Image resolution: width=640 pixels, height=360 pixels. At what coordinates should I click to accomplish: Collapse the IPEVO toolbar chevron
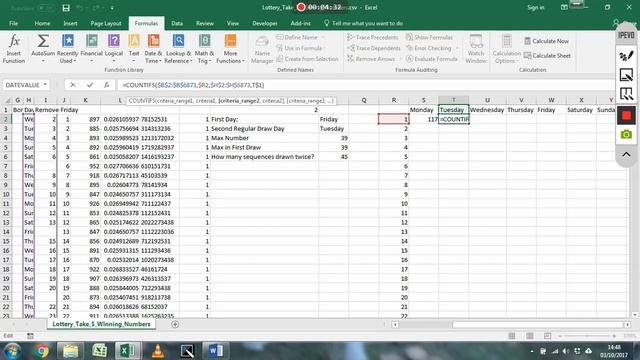(626, 155)
